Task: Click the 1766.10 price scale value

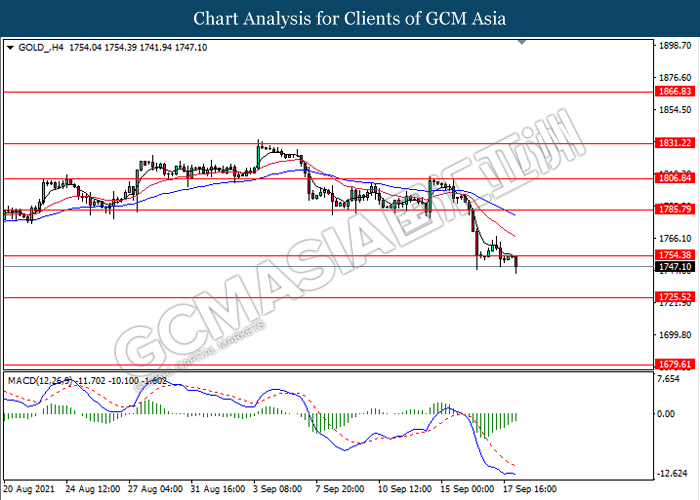Action: (675, 239)
